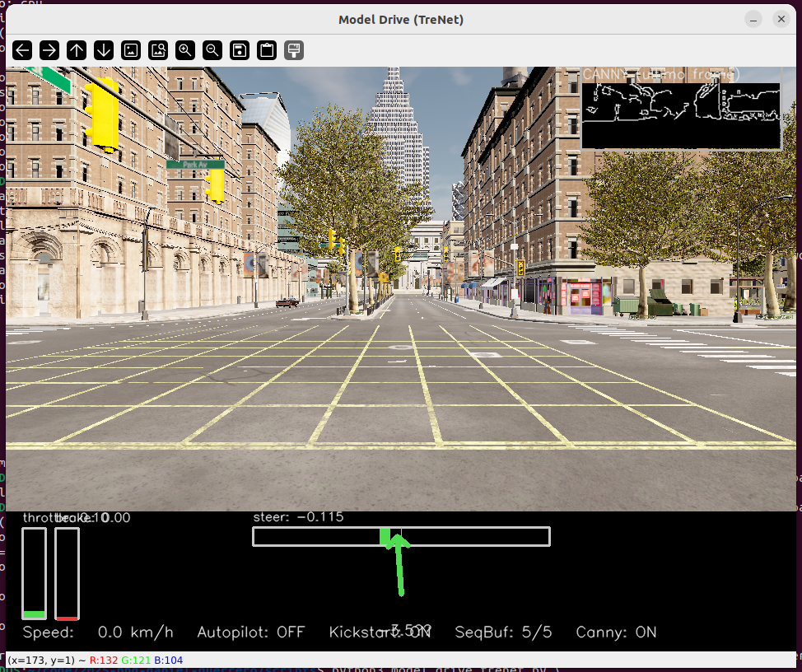Screen dimensions: 802x672
Task: Click the Autopilot: OFF status text
Action: pyautogui.click(x=250, y=632)
